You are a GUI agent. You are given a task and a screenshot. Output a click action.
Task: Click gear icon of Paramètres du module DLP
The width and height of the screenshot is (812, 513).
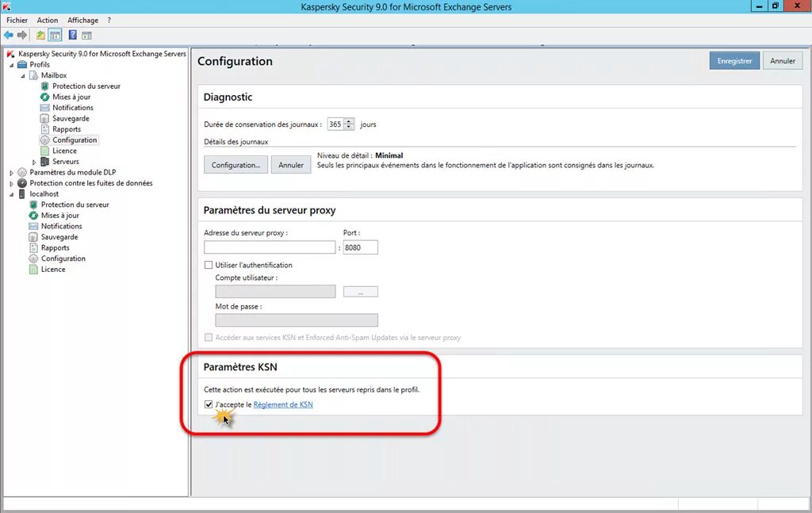[22, 172]
